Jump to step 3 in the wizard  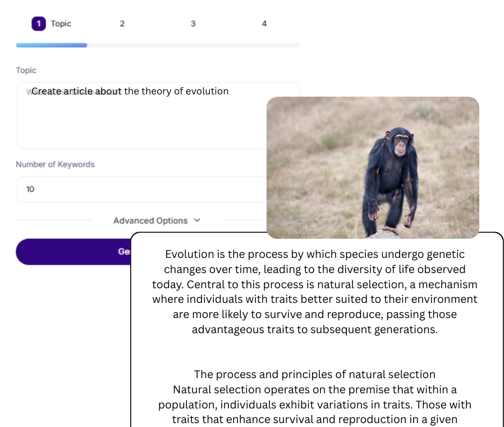click(193, 24)
